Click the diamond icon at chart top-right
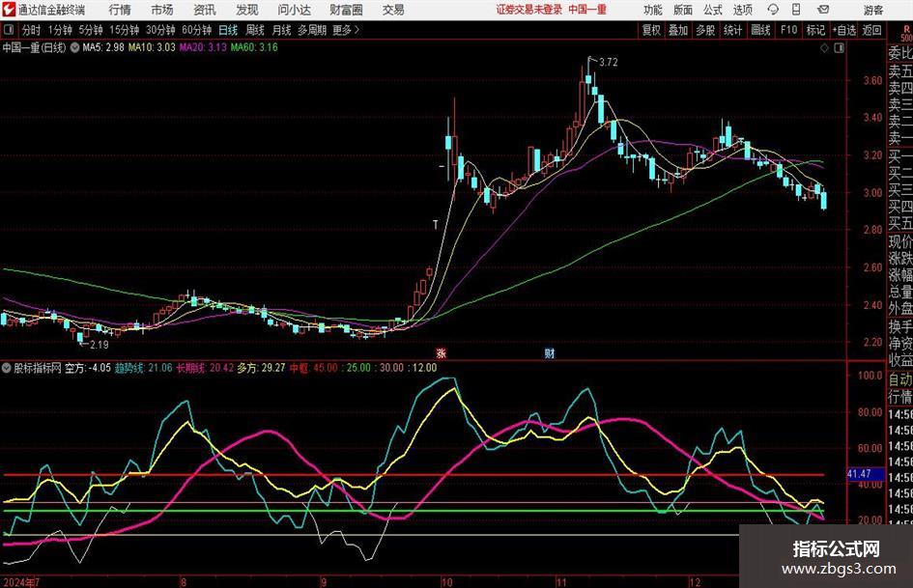The image size is (913, 588). pyautogui.click(x=824, y=48)
